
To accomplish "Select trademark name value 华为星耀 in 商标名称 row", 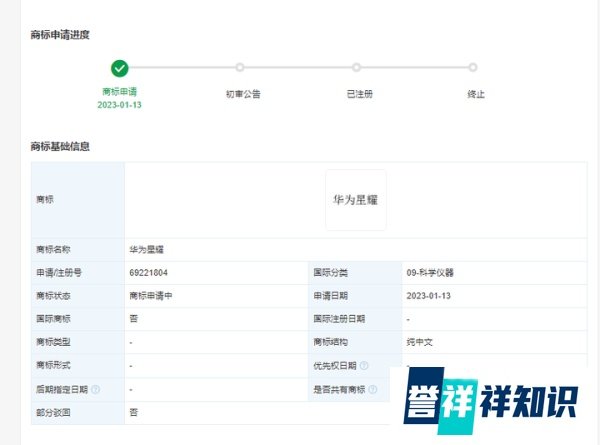I will coord(147,250).
